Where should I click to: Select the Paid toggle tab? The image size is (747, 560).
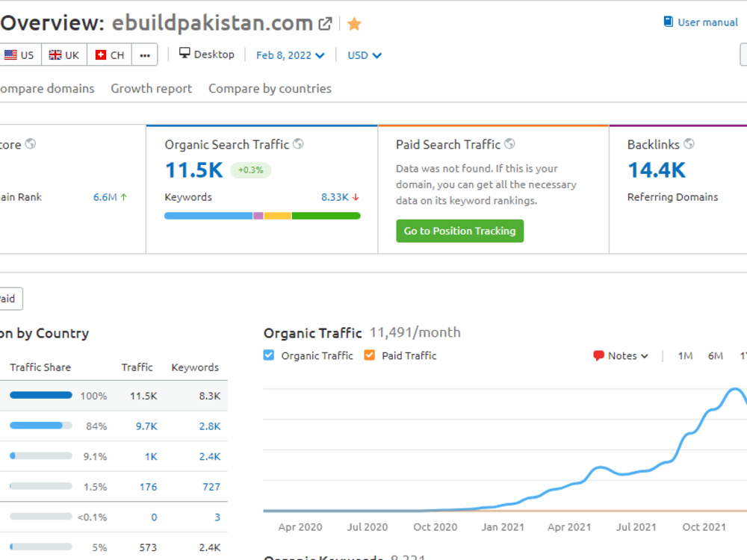pyautogui.click(x=10, y=299)
